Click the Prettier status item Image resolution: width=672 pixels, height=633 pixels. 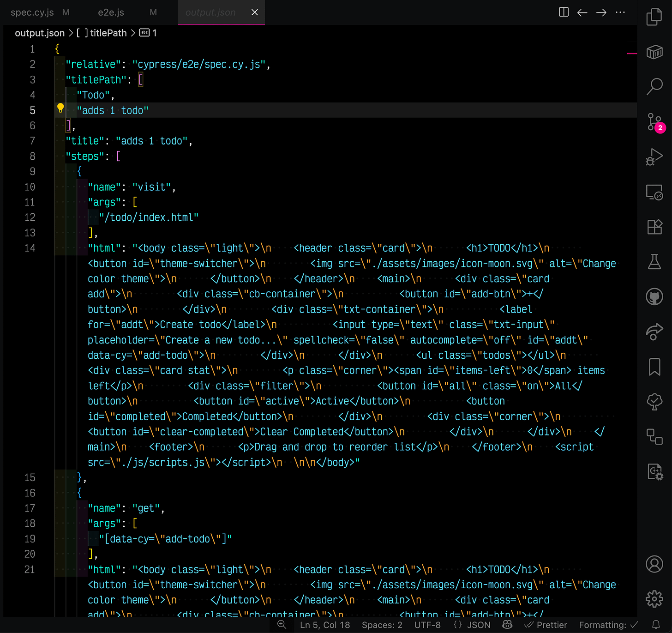[546, 625]
